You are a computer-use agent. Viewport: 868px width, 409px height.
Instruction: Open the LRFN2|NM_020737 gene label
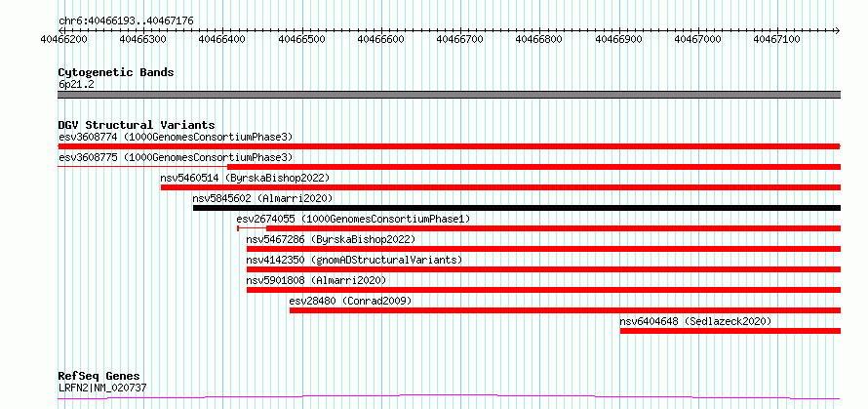pyautogui.click(x=102, y=388)
